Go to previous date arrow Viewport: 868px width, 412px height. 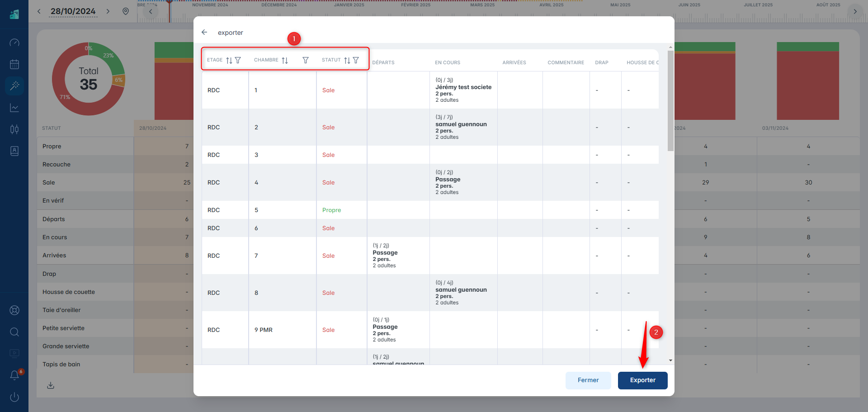click(x=39, y=11)
